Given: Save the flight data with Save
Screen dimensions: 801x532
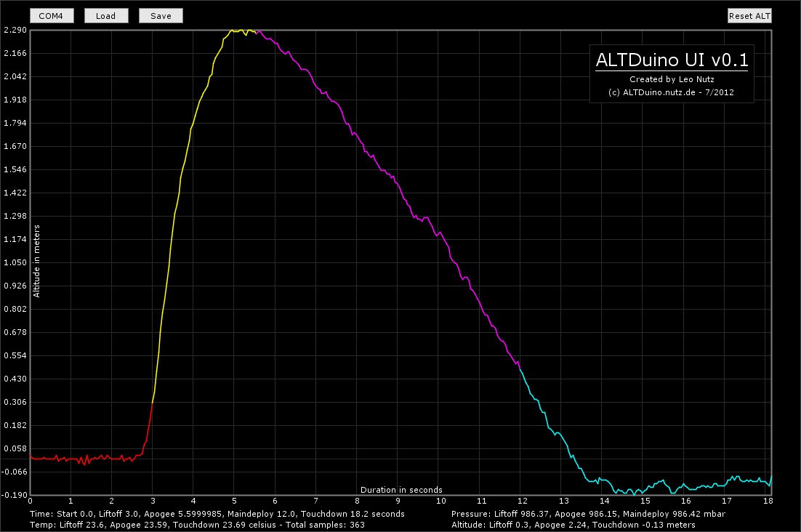Looking at the screenshot, I should point(161,16).
